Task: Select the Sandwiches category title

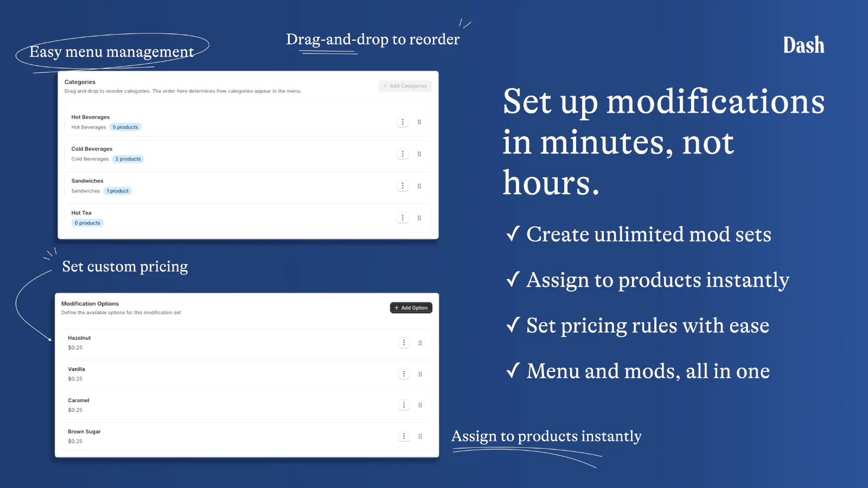Action: click(x=87, y=181)
